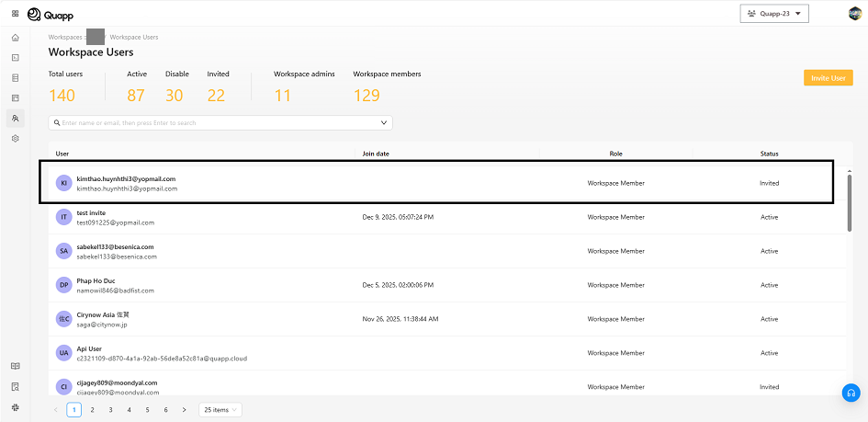Image resolution: width=868 pixels, height=422 pixels.
Task: Open the support headset chat button
Action: click(851, 393)
